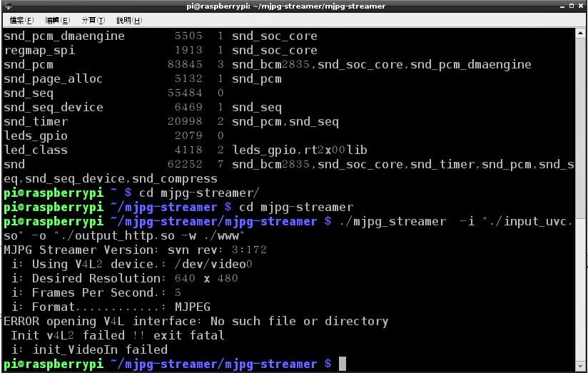Click the terminal window icon in title bar

pos(9,6)
